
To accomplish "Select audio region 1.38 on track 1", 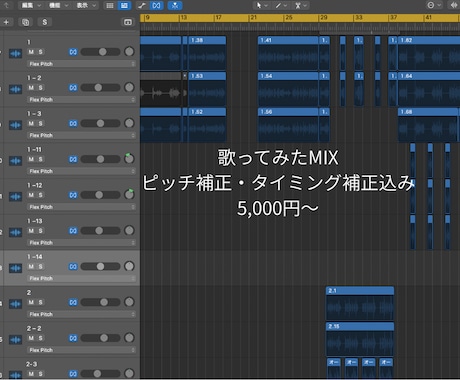I will [x=207, y=53].
